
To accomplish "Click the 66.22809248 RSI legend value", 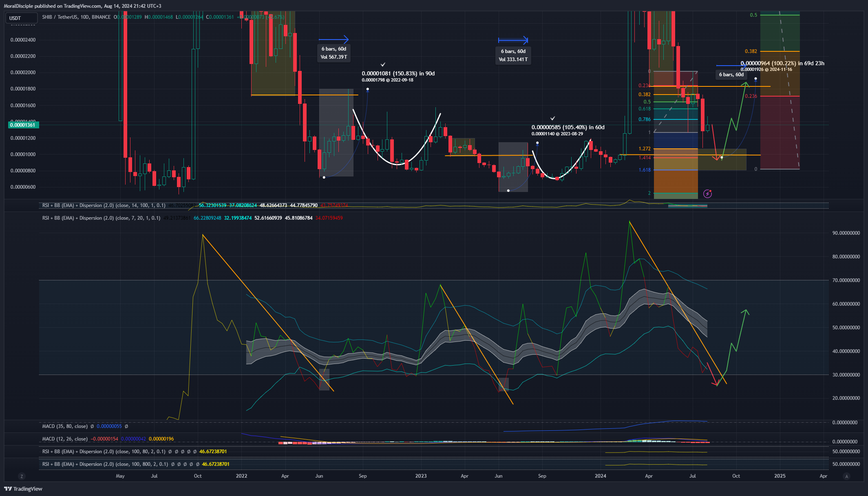I will coord(208,218).
